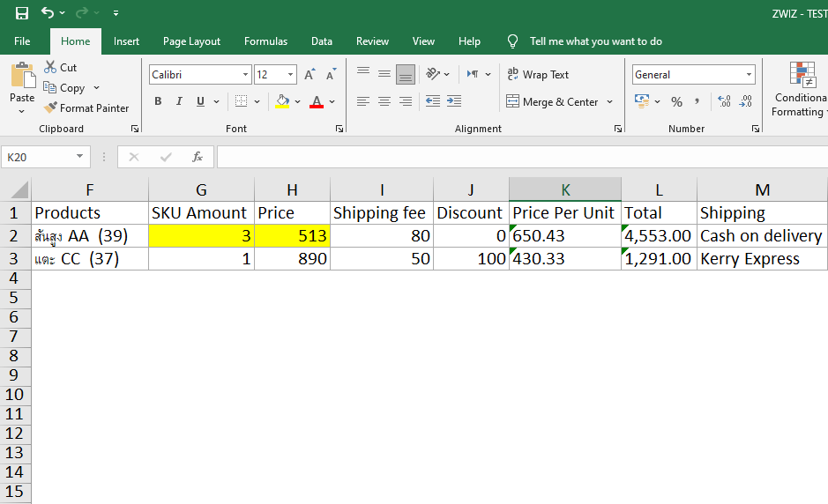Click the Increase Indent icon
This screenshot has width=828, height=504.
pos(453,101)
